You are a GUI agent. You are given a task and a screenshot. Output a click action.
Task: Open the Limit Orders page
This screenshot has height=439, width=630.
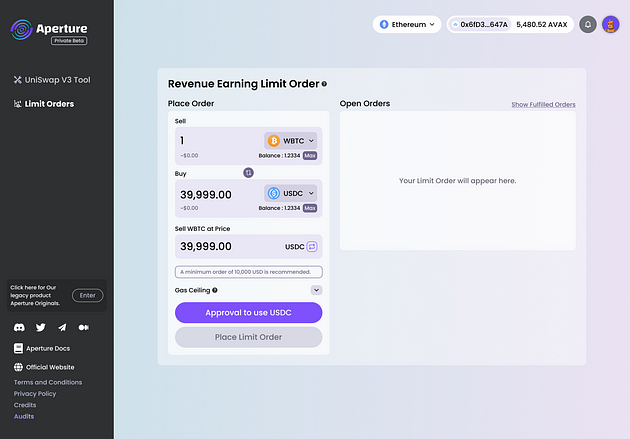click(x=44, y=104)
